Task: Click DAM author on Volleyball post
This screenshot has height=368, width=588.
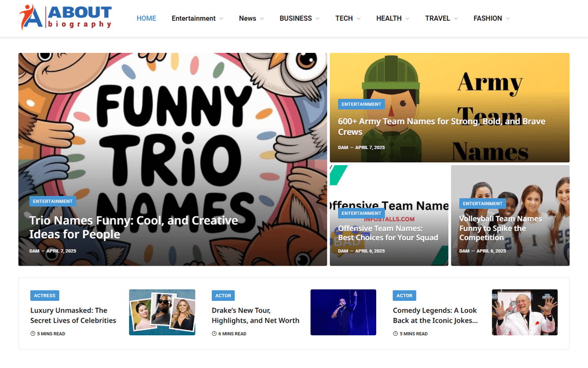Action: point(464,251)
